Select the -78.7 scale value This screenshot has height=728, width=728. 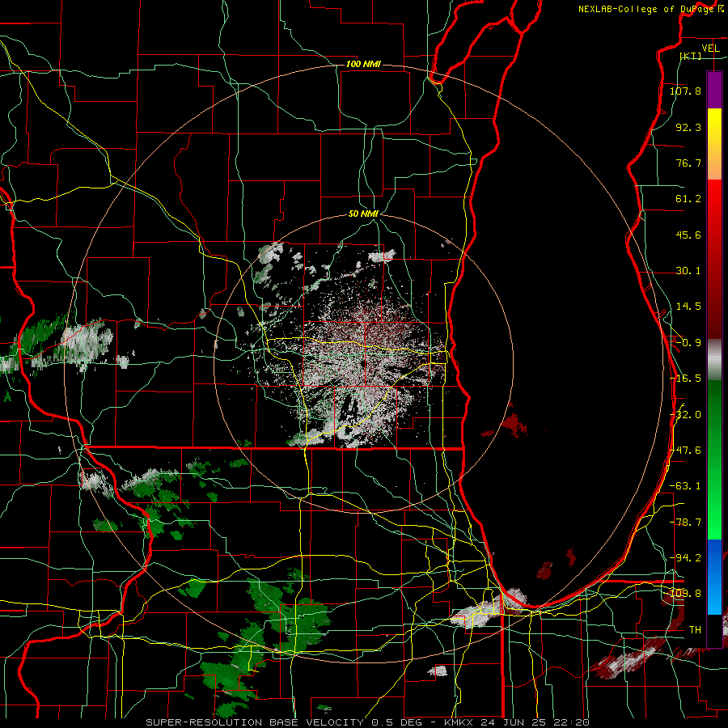coord(685,523)
